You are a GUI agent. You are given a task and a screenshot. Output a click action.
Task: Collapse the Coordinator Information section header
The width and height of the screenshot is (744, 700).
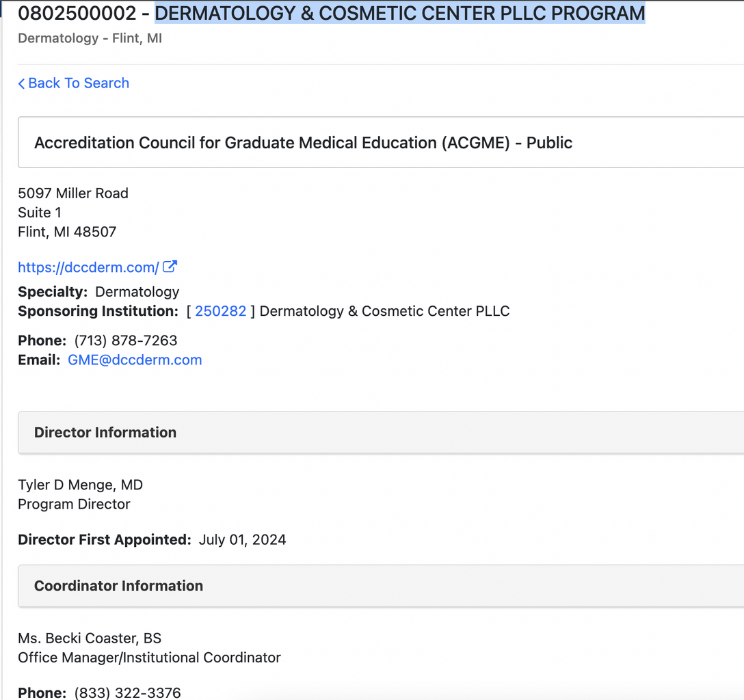click(118, 586)
